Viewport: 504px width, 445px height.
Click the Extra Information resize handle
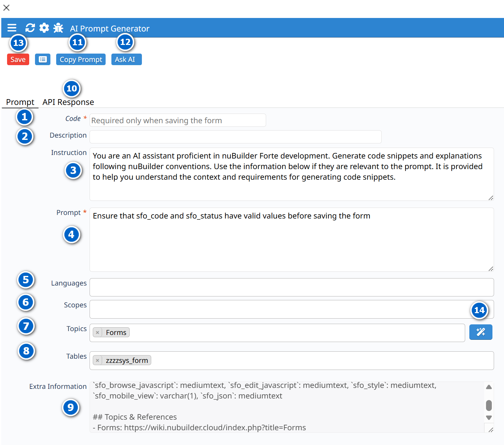click(x=491, y=430)
